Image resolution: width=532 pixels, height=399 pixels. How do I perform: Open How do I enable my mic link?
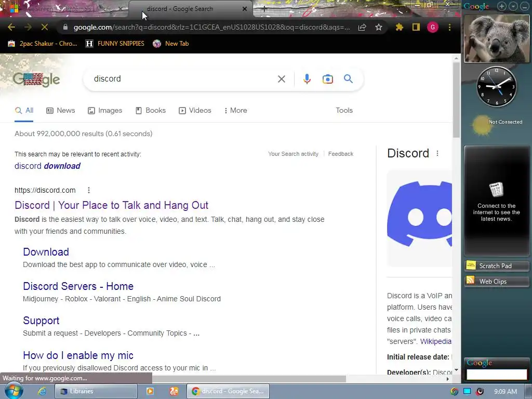pos(78,355)
